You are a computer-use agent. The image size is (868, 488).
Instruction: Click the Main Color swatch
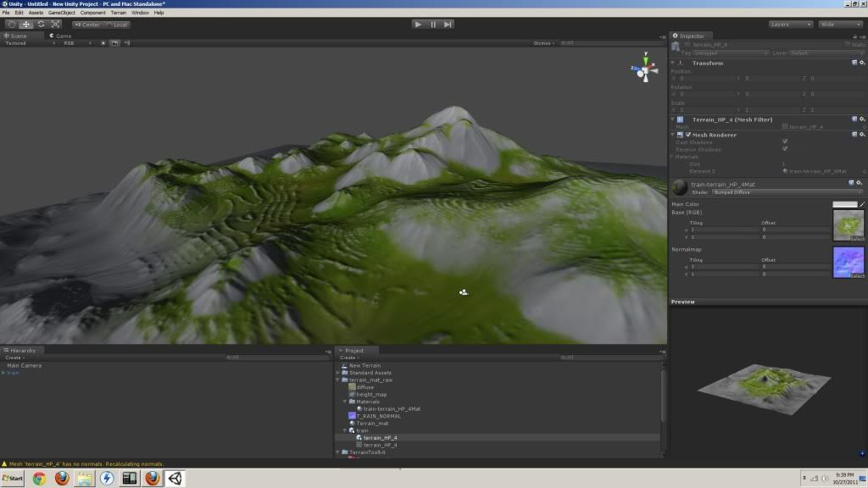(845, 204)
